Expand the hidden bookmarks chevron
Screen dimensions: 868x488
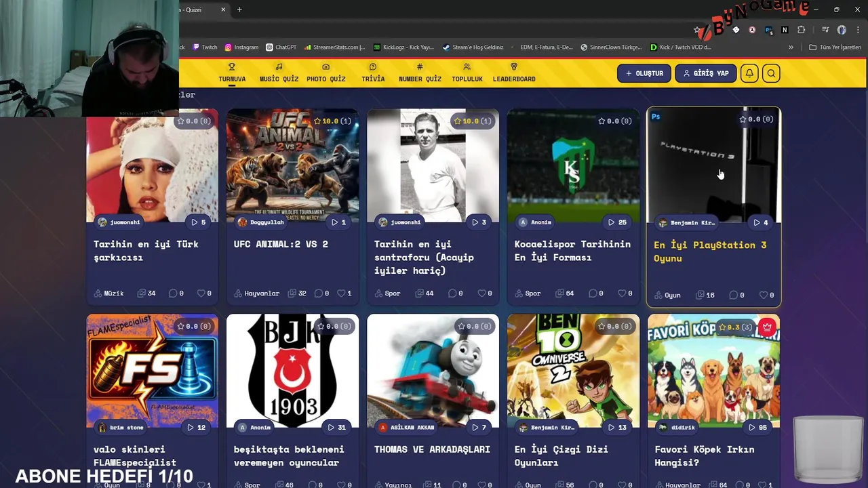coord(791,47)
